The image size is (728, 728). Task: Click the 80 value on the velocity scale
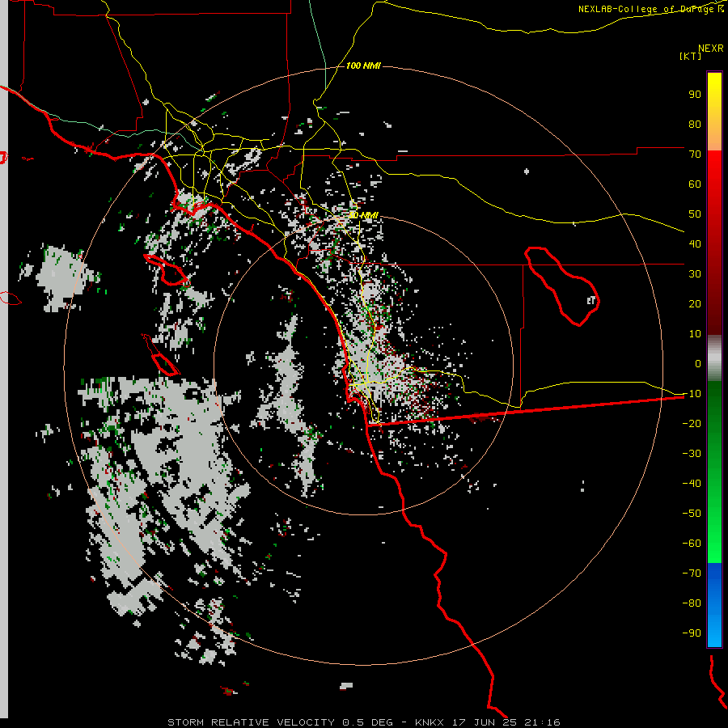click(x=695, y=125)
